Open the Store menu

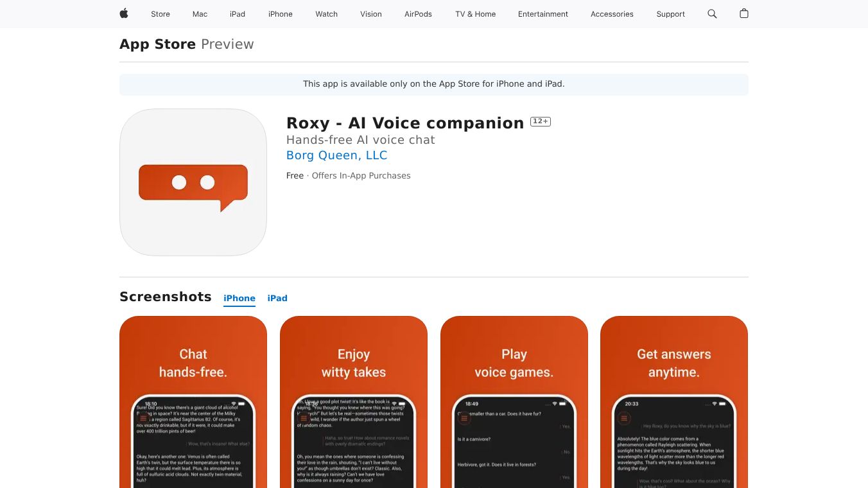click(x=161, y=14)
